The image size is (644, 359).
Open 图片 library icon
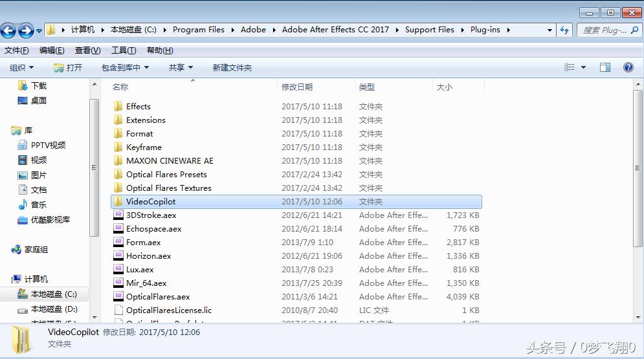(23, 175)
